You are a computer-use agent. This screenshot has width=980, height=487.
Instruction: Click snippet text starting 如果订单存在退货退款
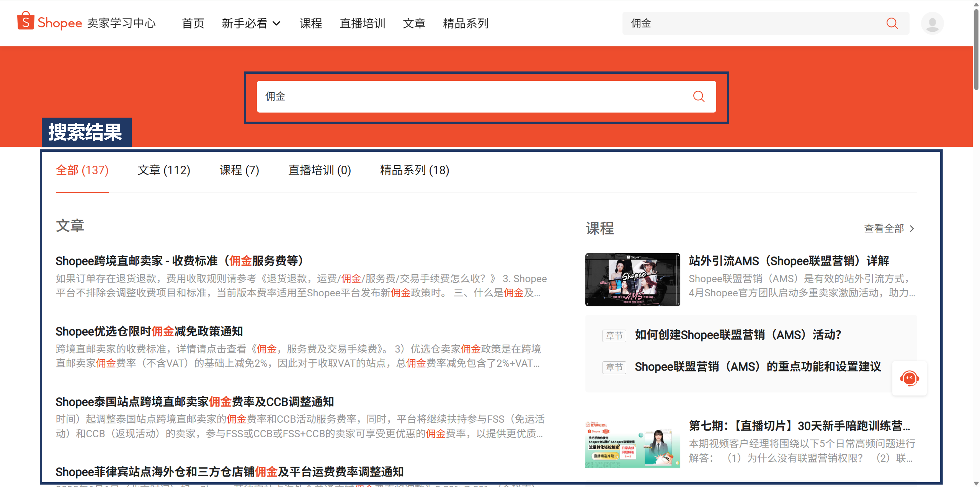pyautogui.click(x=301, y=286)
